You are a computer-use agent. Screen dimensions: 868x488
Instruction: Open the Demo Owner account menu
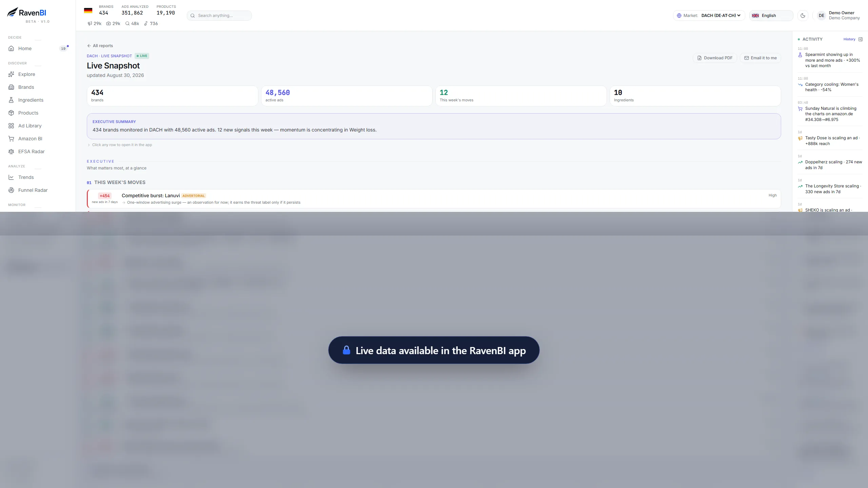[839, 16]
